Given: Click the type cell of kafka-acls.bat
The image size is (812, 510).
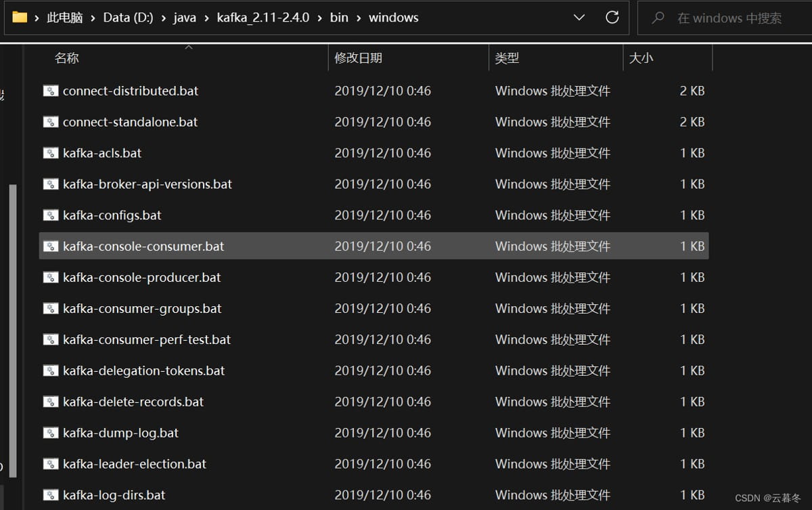Looking at the screenshot, I should click(553, 153).
